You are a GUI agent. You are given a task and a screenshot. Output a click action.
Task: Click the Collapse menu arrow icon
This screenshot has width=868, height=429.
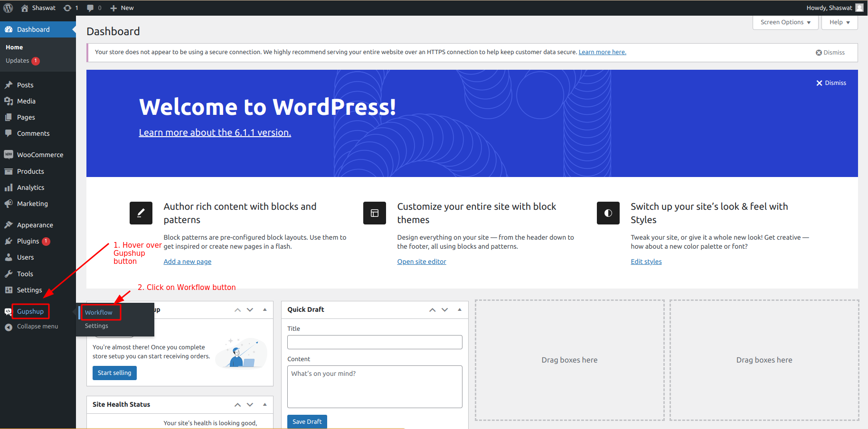click(x=9, y=327)
